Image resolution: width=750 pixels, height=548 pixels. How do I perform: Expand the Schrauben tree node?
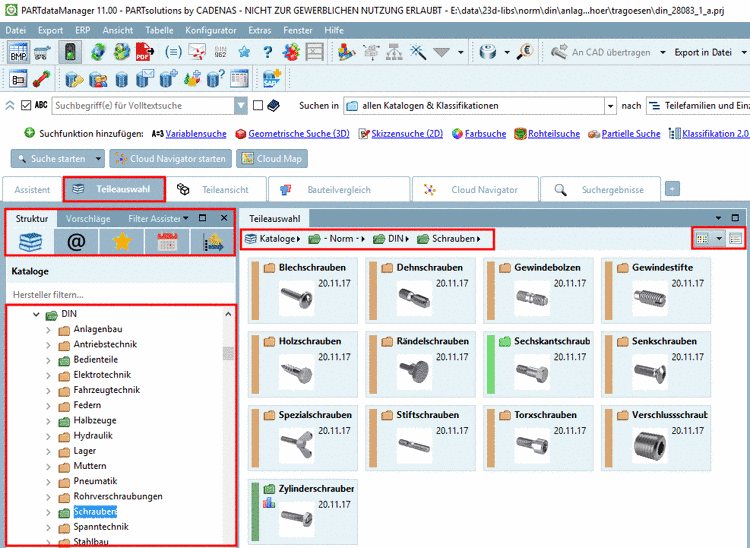click(x=48, y=513)
